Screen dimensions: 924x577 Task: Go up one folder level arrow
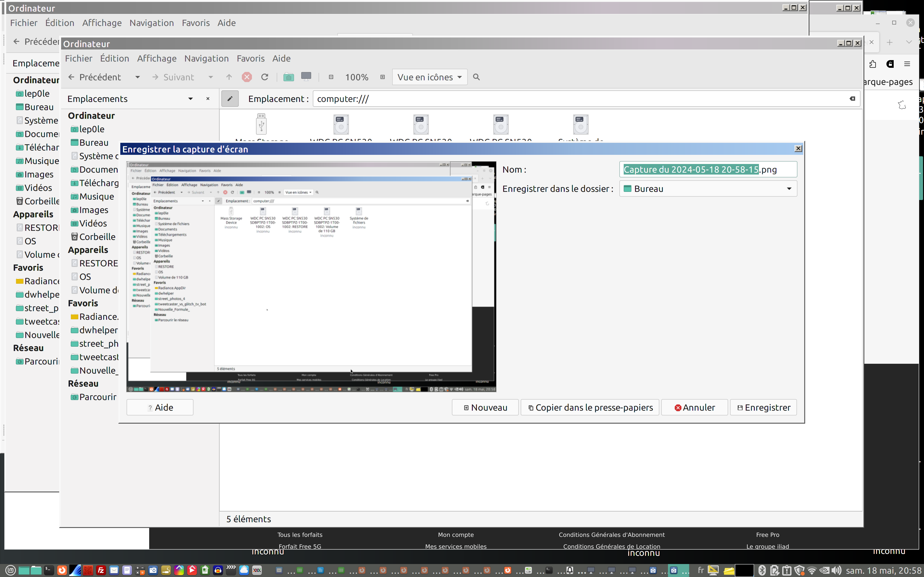(x=229, y=77)
